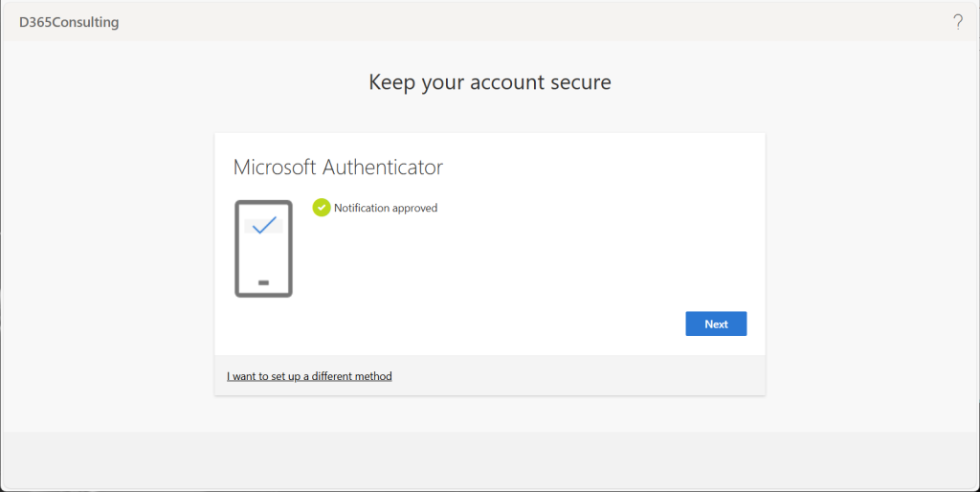Click the gray strip at page bottom
980x492 pixels.
click(489, 459)
